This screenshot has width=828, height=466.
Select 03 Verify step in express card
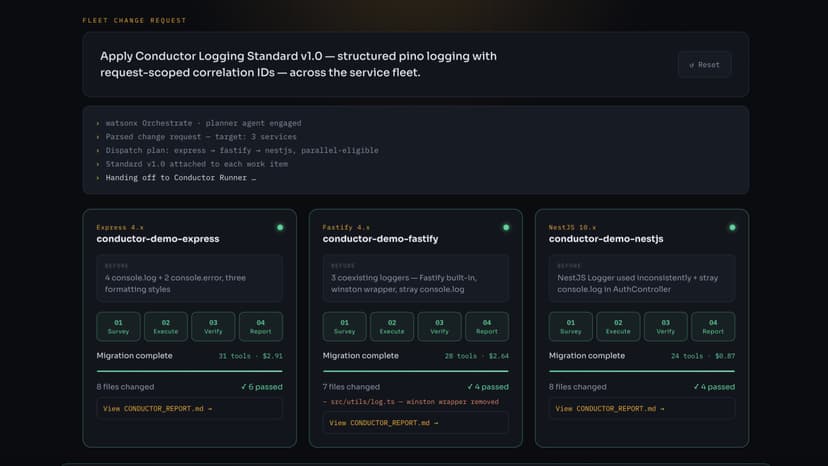click(213, 327)
